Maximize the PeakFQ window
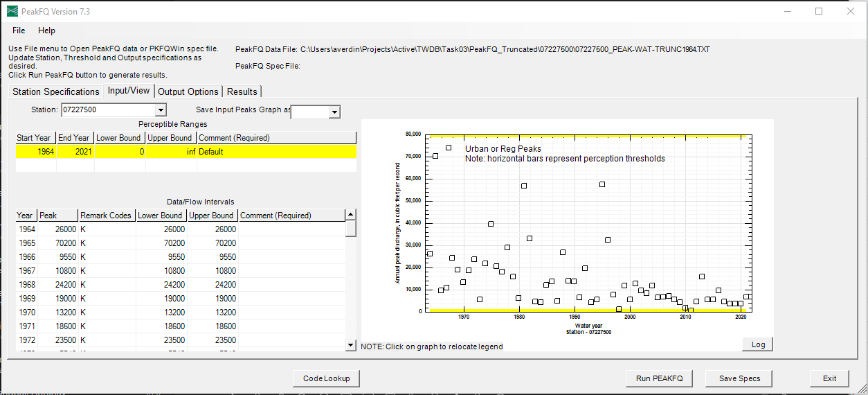Screen dimensions: 868x395 819,11
